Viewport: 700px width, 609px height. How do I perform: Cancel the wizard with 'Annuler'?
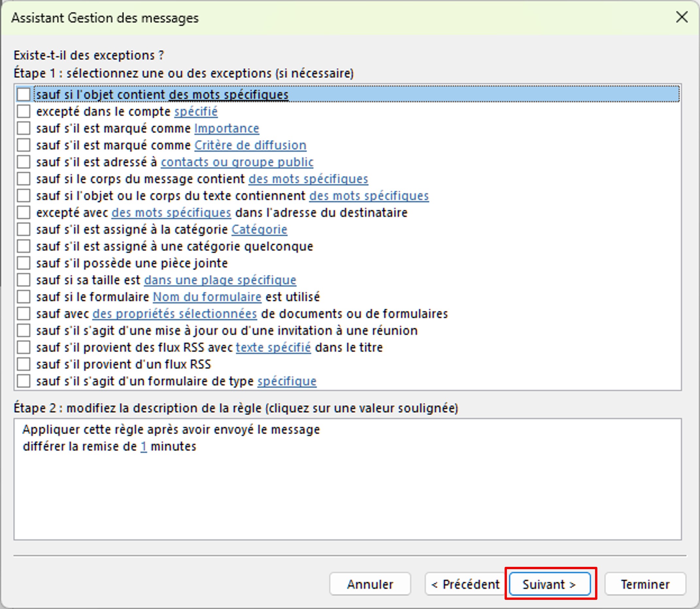click(x=370, y=584)
